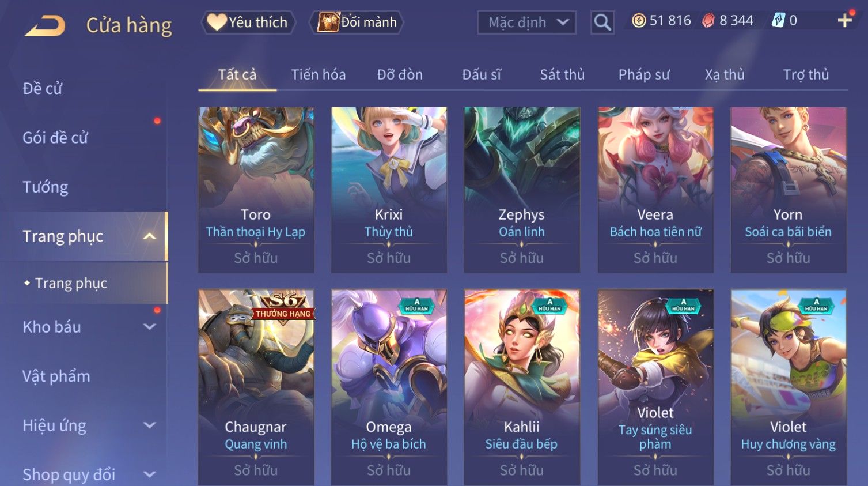Open Gói đề cử in sidebar
Viewport: 868px width, 486px height.
55,138
